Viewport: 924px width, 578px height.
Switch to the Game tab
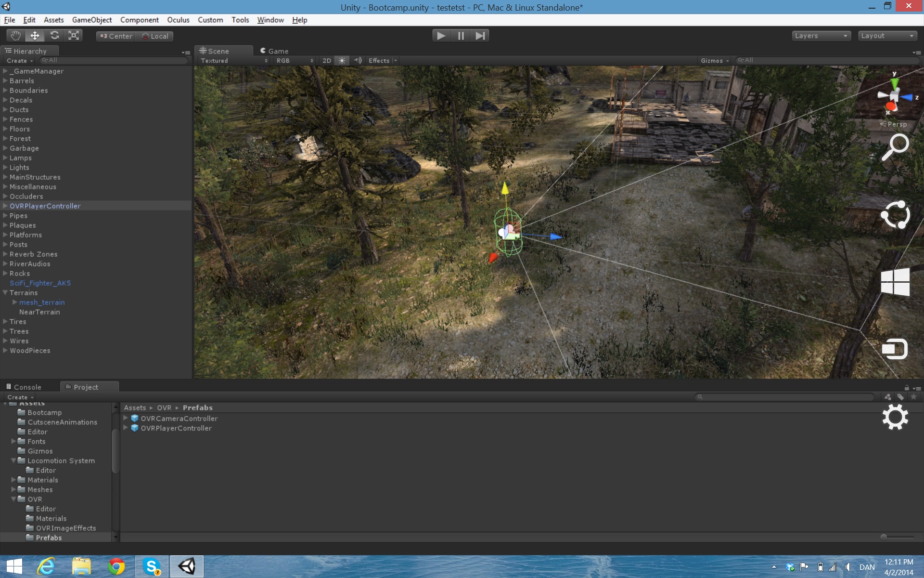coord(274,51)
